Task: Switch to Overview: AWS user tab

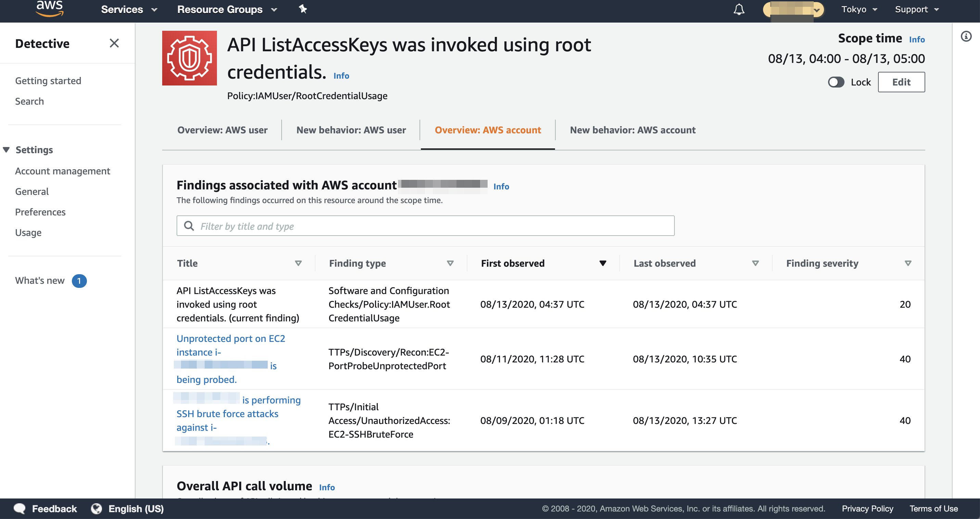Action: [222, 130]
